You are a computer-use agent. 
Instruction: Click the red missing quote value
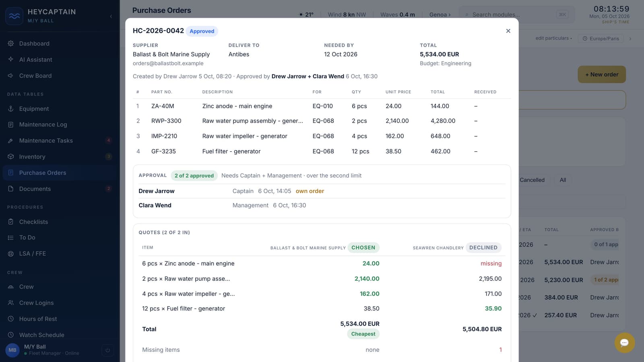[x=491, y=263]
